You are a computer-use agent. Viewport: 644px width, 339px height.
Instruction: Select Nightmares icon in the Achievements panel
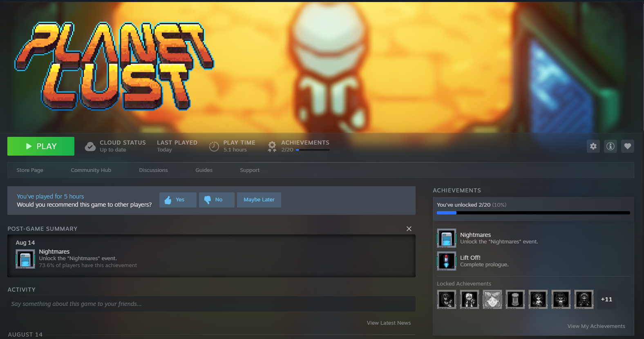[447, 238]
